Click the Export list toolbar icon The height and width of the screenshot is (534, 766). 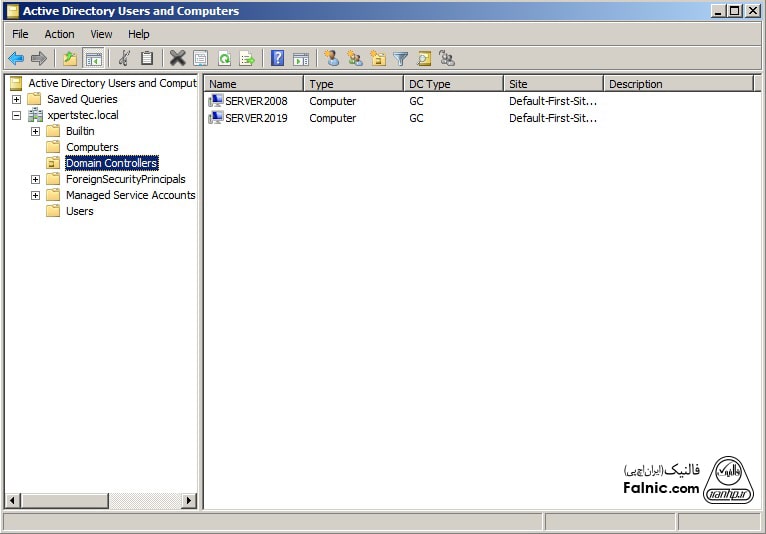pos(247,59)
